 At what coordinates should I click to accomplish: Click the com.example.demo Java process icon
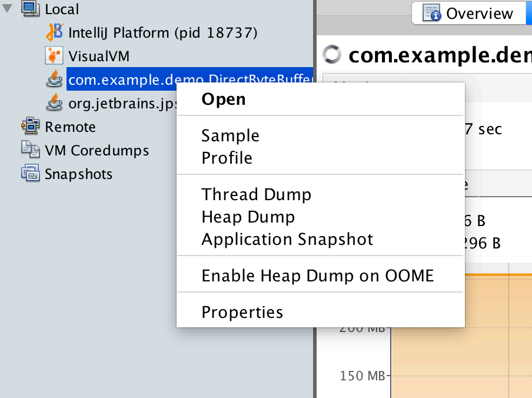coord(54,79)
